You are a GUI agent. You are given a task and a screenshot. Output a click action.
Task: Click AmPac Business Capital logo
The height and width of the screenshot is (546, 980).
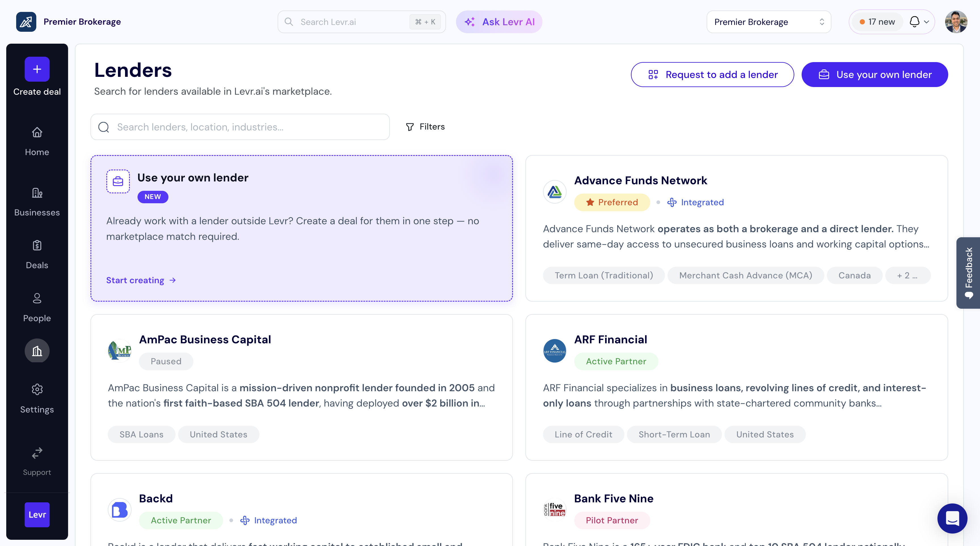(119, 351)
